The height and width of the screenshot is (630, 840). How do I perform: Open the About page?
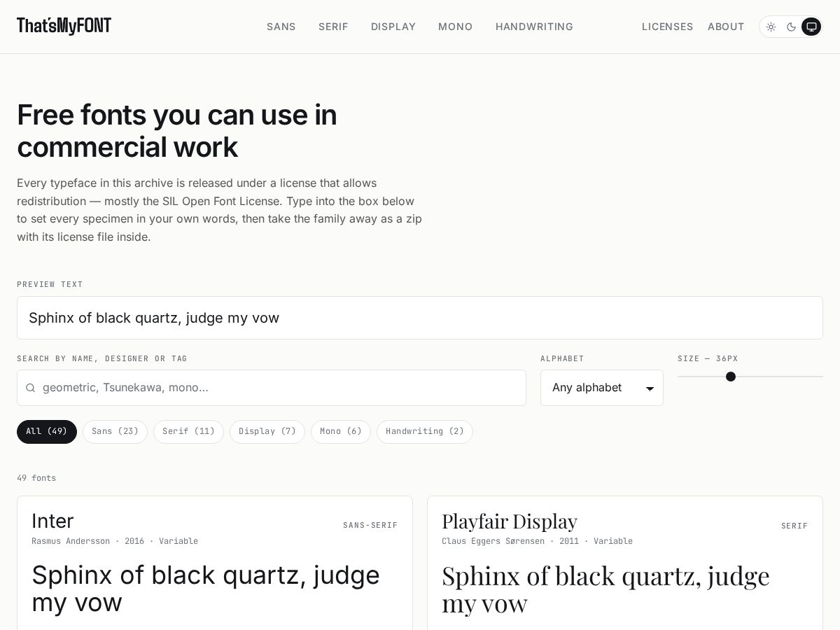726,27
